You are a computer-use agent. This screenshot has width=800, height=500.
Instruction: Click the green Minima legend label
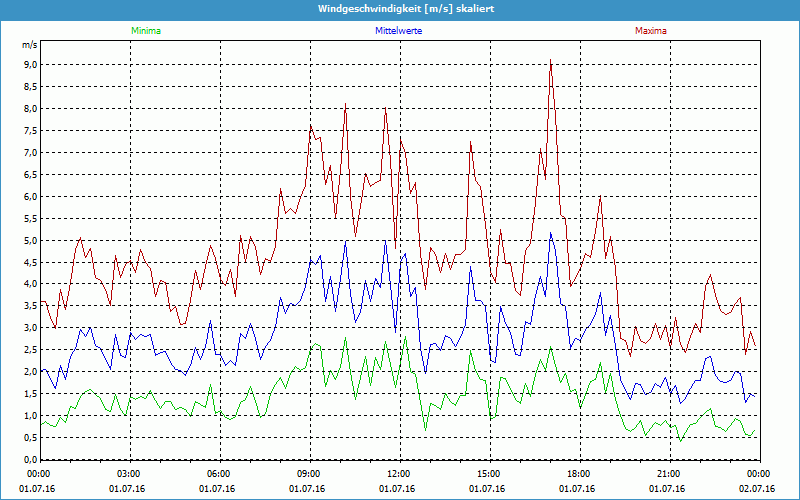coord(145,31)
